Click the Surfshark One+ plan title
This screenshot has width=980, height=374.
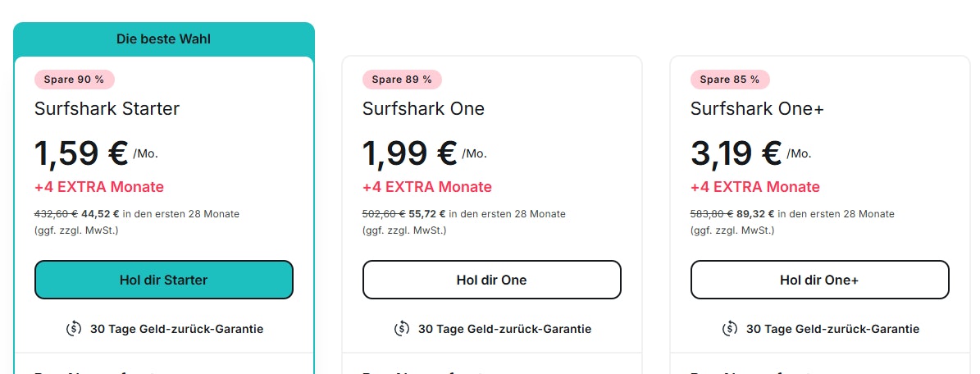pyautogui.click(x=757, y=108)
